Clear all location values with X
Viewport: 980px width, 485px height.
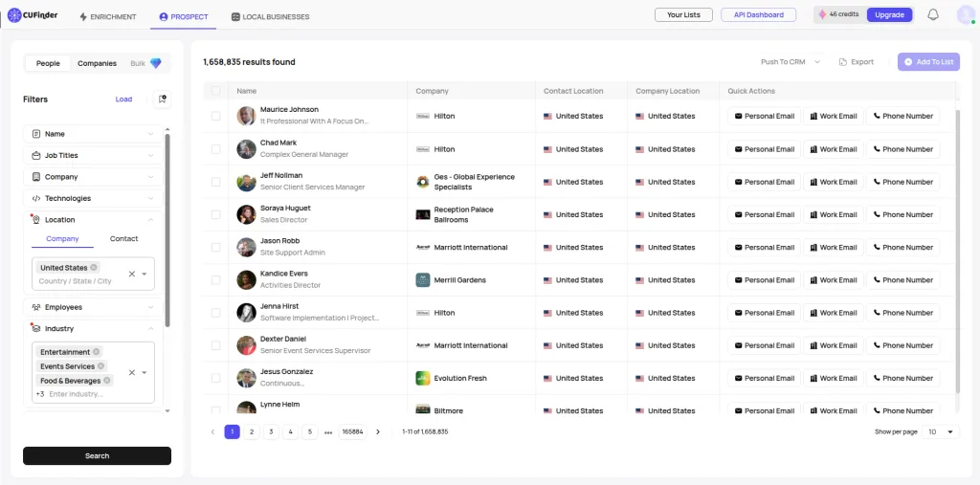coord(132,274)
